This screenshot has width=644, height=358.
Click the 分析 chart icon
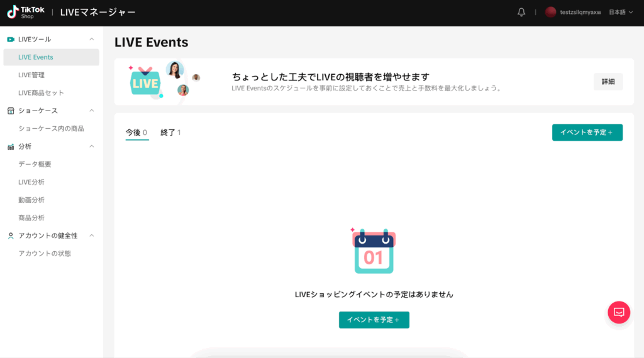coord(11,147)
